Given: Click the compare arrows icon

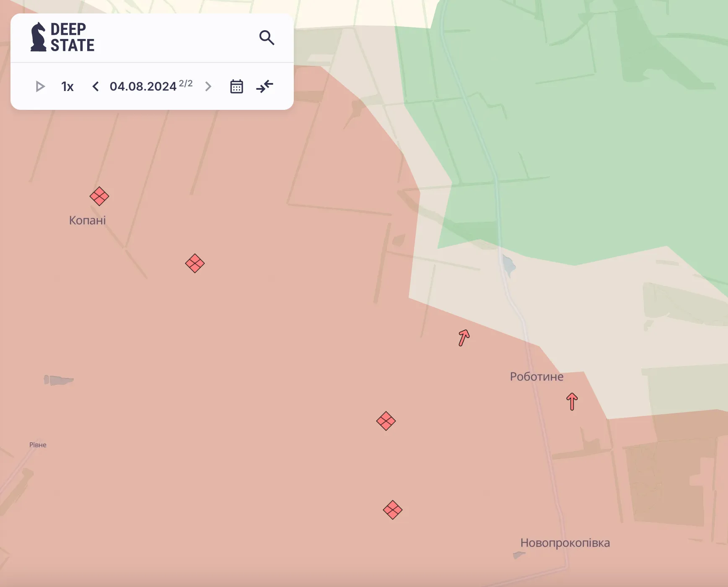Looking at the screenshot, I should [264, 87].
